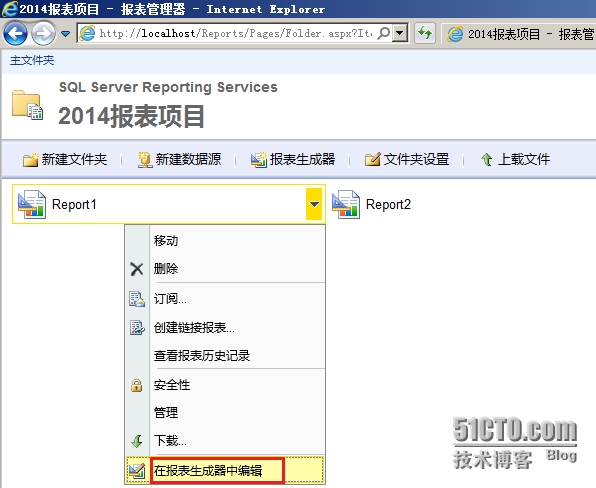Image resolution: width=596 pixels, height=488 pixels.
Task: Click the IE logo in title bar
Action: click(10, 9)
